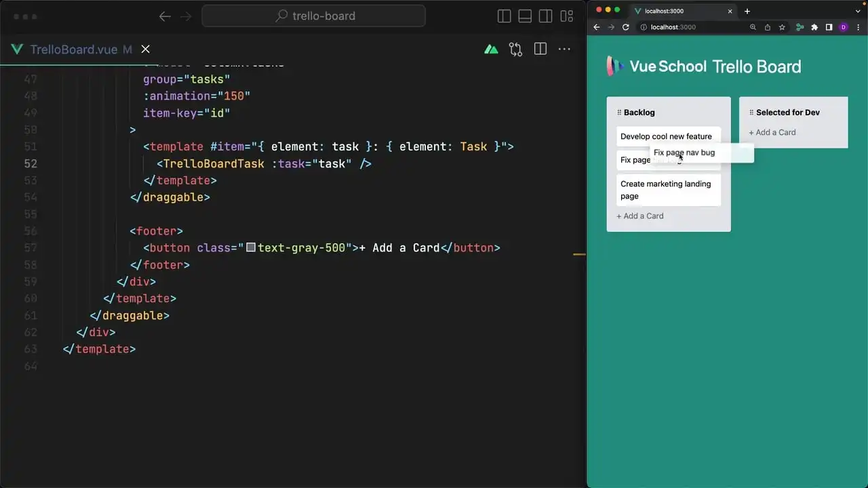Click the green Nuxt icon in editor toolbar
868x488 pixels.
coord(491,49)
